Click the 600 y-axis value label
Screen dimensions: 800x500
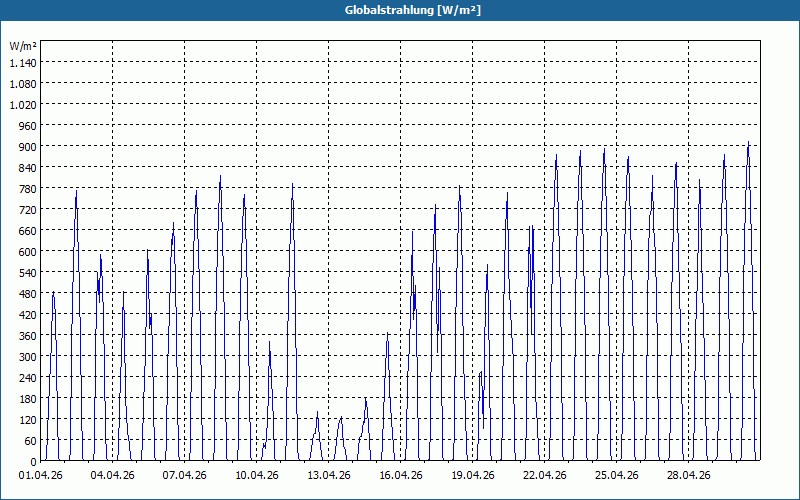click(x=28, y=252)
